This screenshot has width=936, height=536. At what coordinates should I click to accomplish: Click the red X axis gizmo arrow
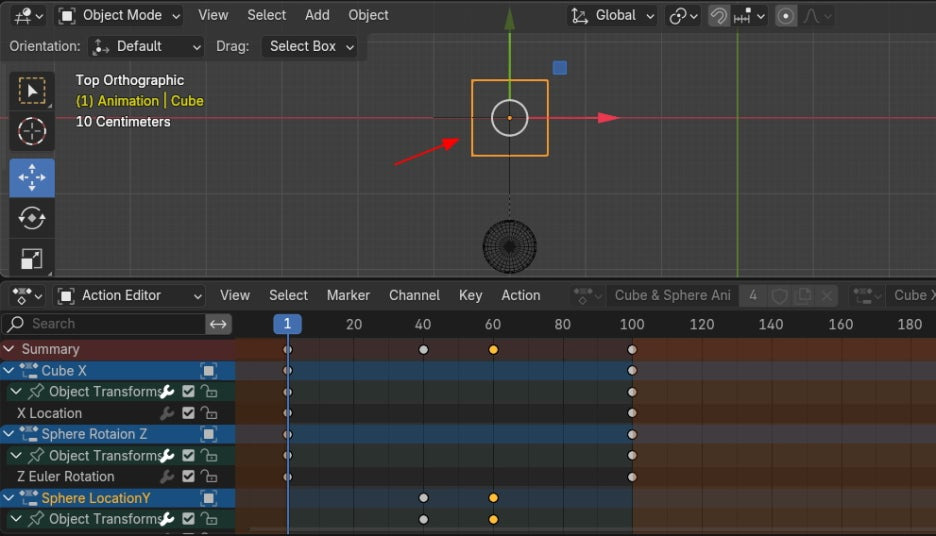[608, 118]
